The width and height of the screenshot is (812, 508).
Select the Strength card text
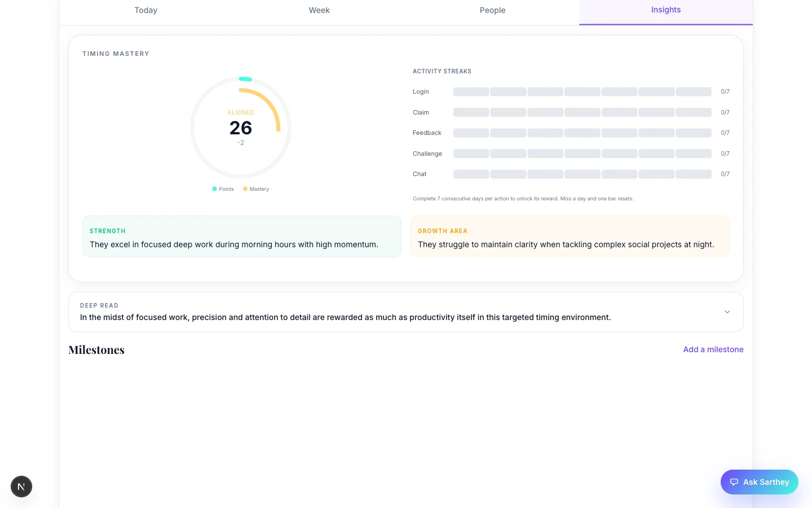(x=234, y=244)
